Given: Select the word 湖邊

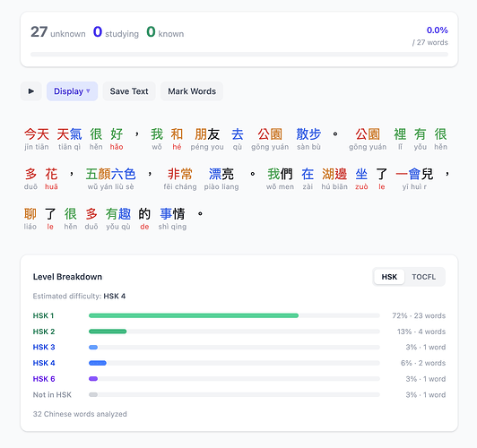Looking at the screenshot, I should [x=334, y=179].
